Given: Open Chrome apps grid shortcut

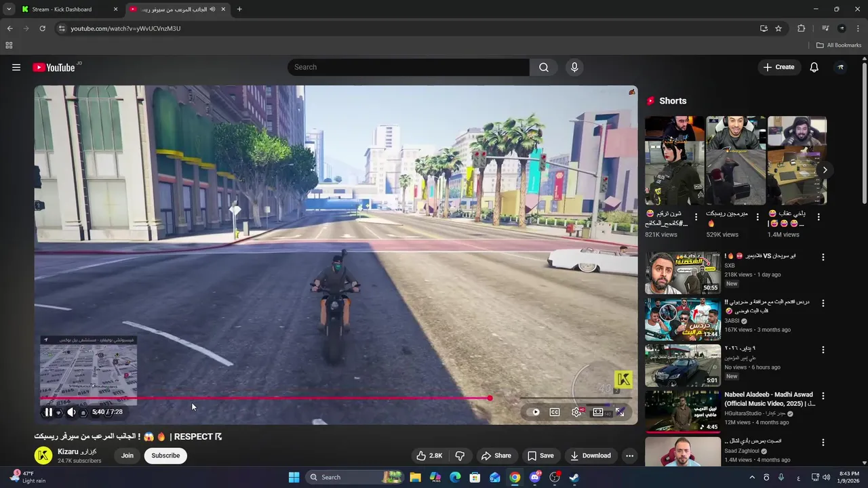Looking at the screenshot, I should (9, 45).
